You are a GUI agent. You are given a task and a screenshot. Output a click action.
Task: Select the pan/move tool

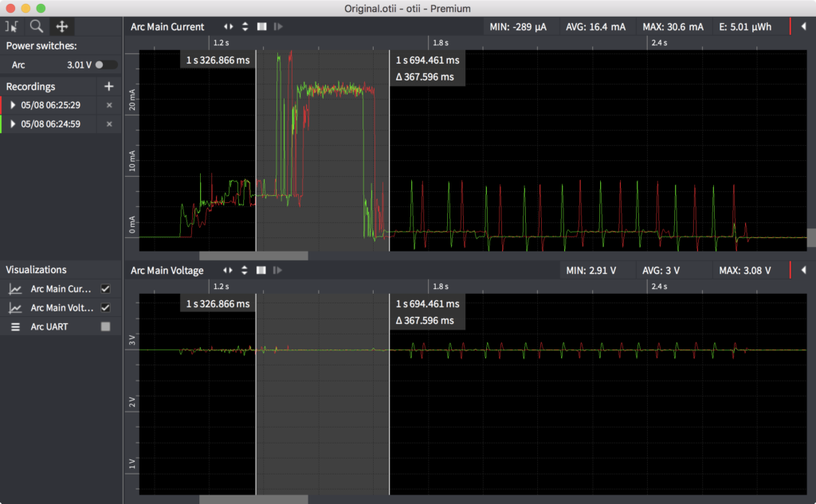pyautogui.click(x=61, y=26)
